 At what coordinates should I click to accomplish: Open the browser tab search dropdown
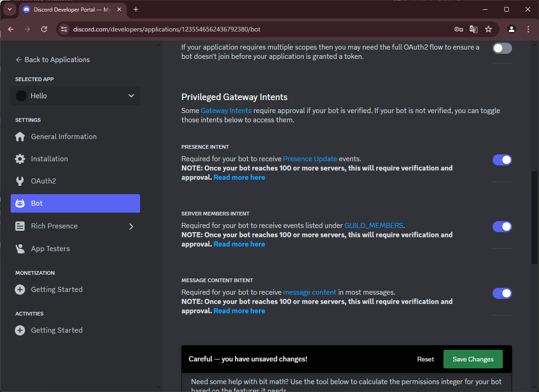tap(9, 9)
